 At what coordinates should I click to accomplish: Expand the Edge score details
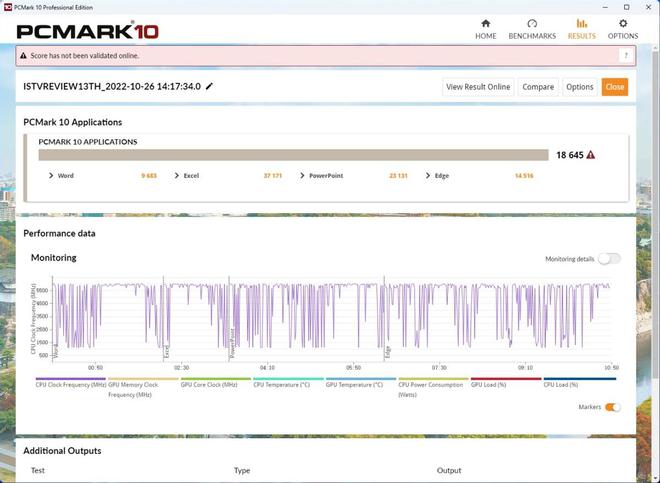click(428, 176)
